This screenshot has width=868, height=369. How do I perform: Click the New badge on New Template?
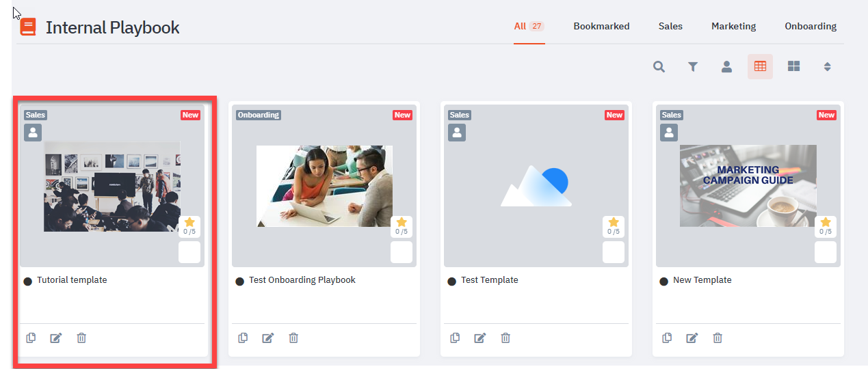tap(826, 115)
